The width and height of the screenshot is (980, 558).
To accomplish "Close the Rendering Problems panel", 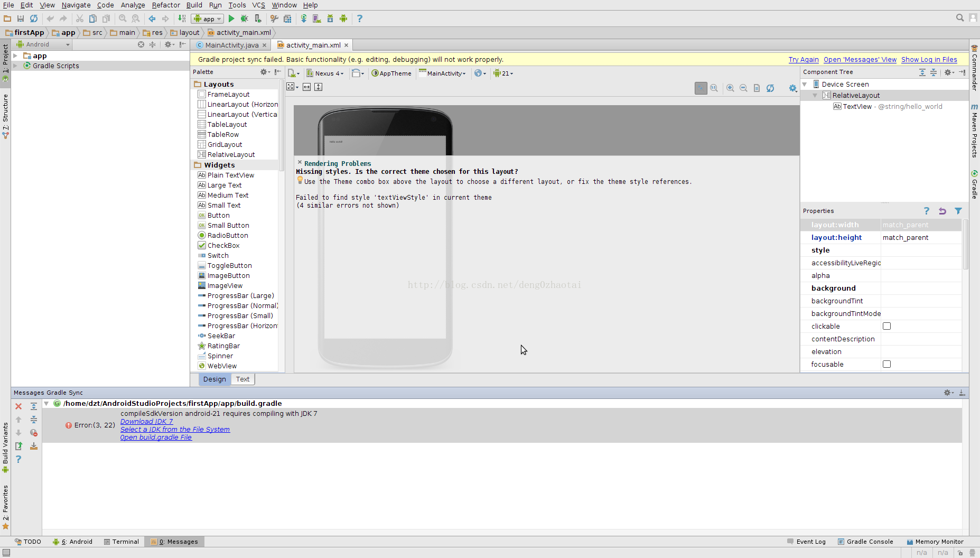I will 300,162.
